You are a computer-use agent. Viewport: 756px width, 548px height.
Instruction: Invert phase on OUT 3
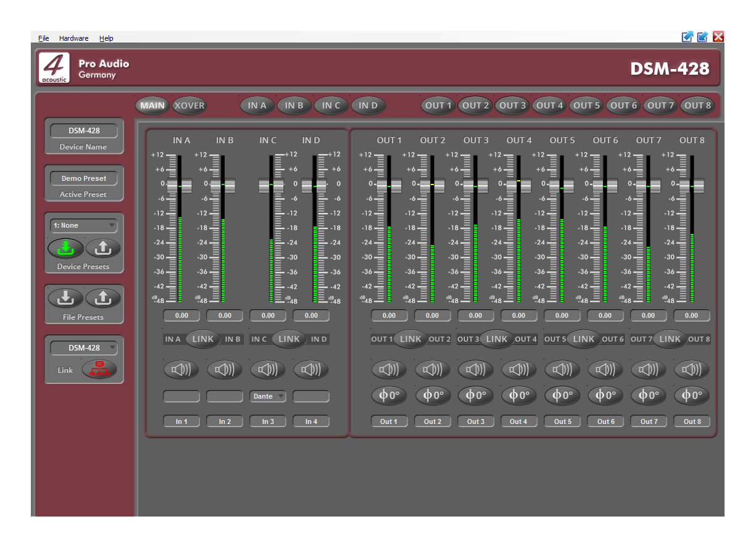click(x=476, y=396)
